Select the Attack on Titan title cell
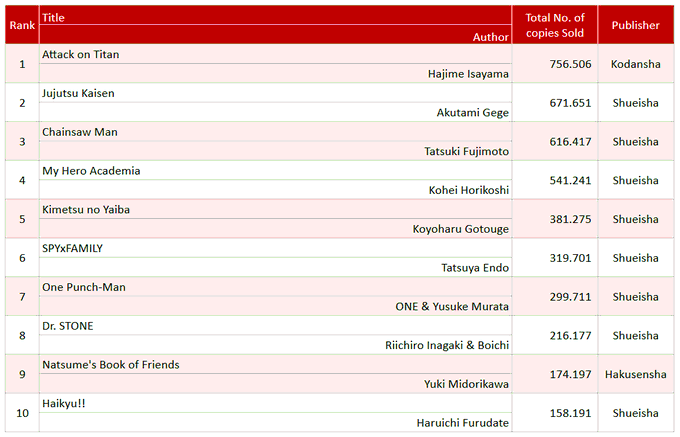Screen dimensions: 680x437 pyautogui.click(x=275, y=54)
